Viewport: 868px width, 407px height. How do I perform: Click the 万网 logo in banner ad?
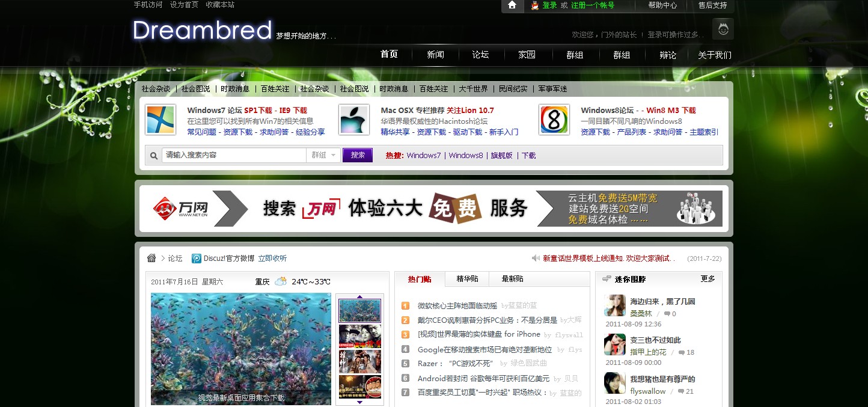(x=180, y=208)
